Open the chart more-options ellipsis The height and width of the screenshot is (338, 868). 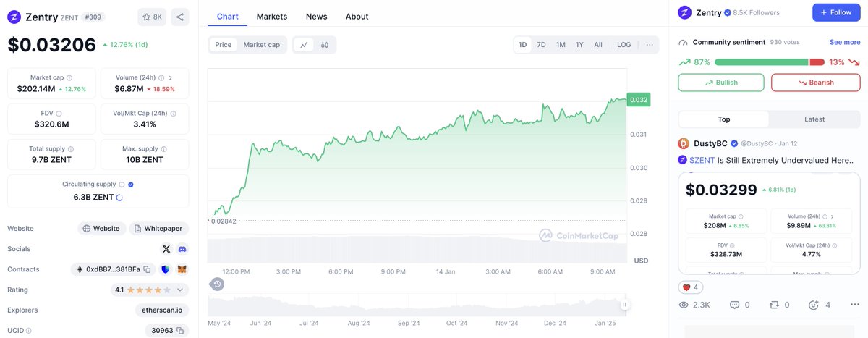[650, 45]
